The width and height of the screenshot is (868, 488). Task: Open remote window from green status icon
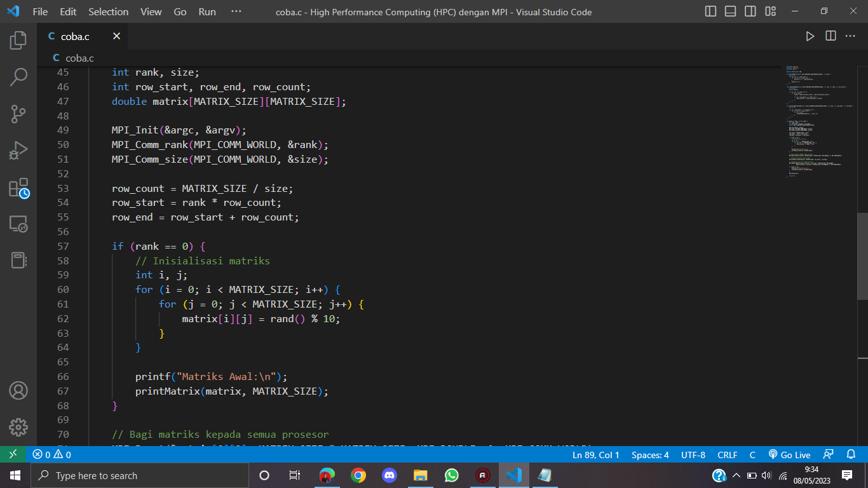[x=13, y=454]
